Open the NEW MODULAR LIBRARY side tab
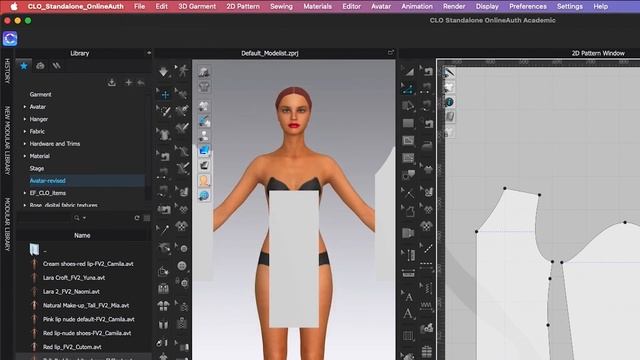 7,141
